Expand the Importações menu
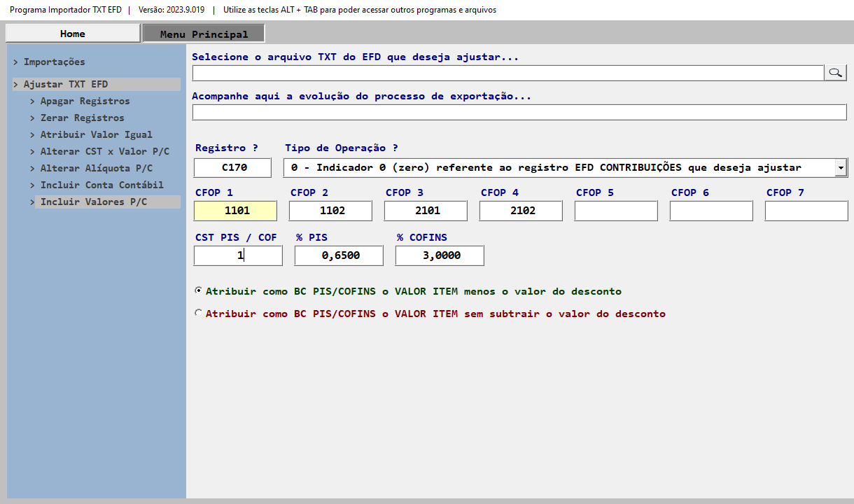Viewport: 854px width, 504px height. click(54, 62)
